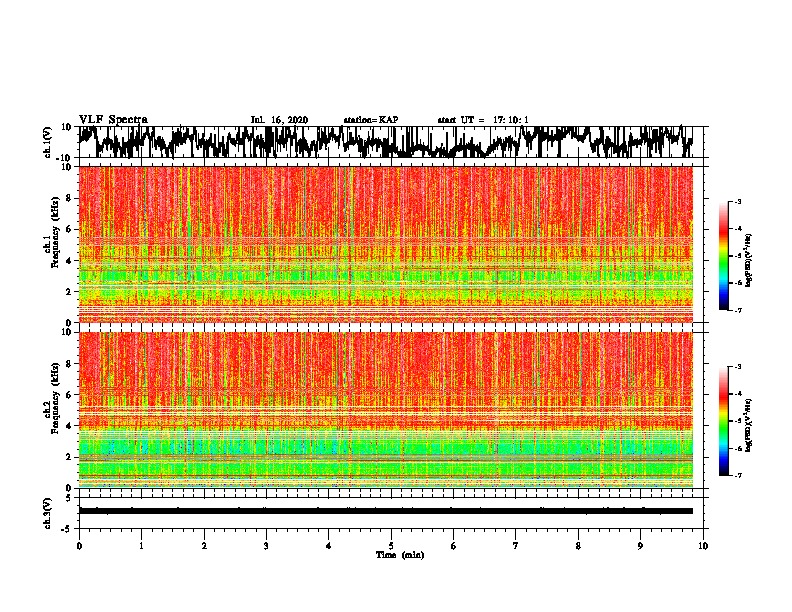Click time-axis tick label "5"
Viewport: 792px width, 612px height.
pyautogui.click(x=391, y=546)
